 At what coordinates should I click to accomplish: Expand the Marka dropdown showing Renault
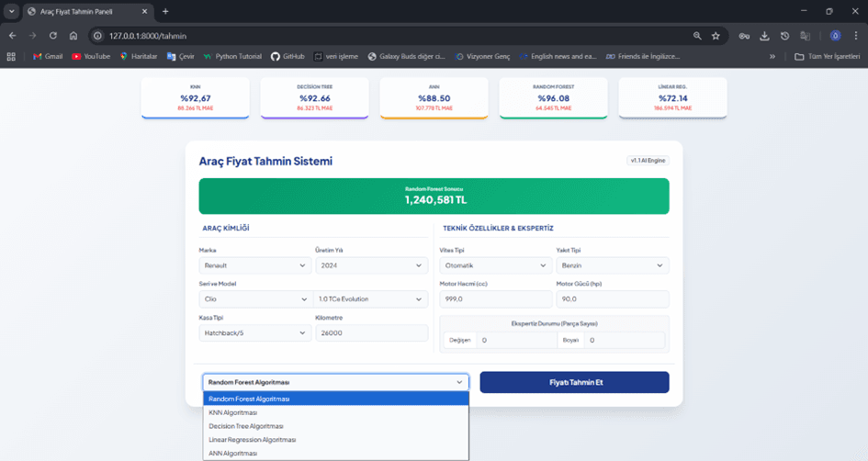[253, 265]
